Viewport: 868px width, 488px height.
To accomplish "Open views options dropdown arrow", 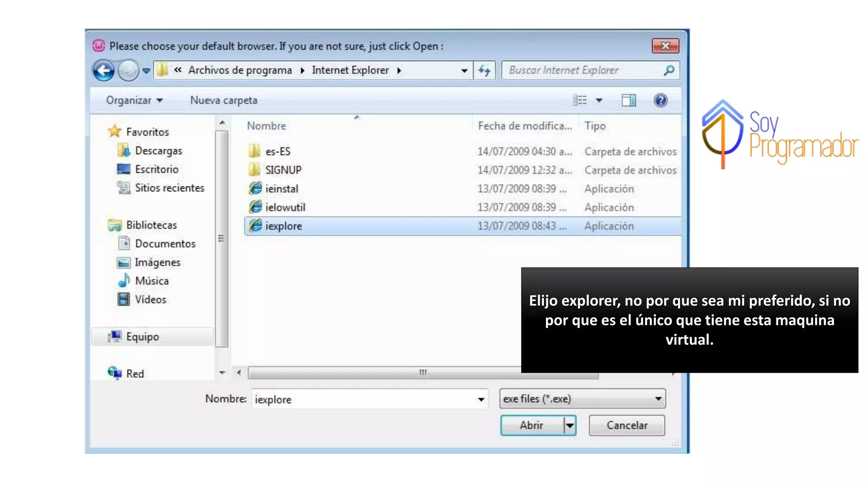I will [x=599, y=100].
